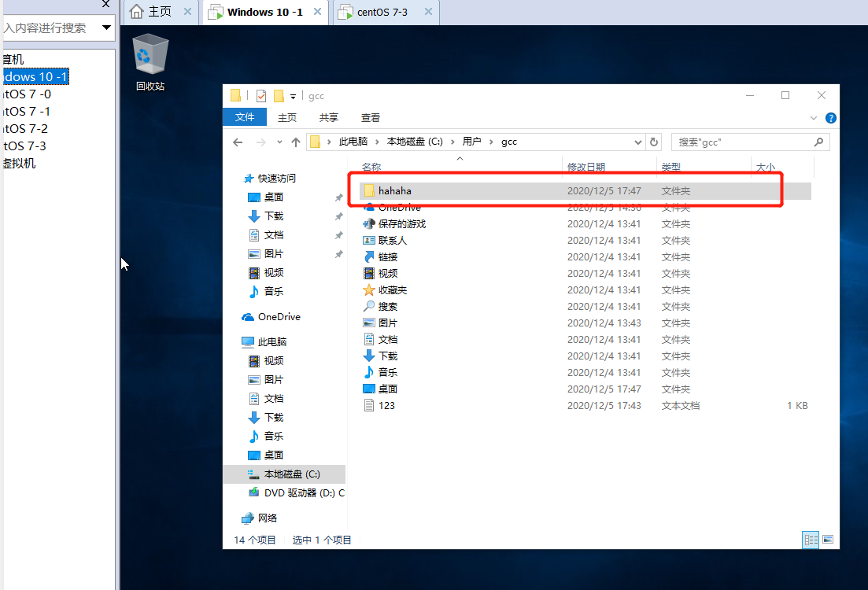Sort by 名称 column header
This screenshot has width=868, height=590.
(x=371, y=167)
